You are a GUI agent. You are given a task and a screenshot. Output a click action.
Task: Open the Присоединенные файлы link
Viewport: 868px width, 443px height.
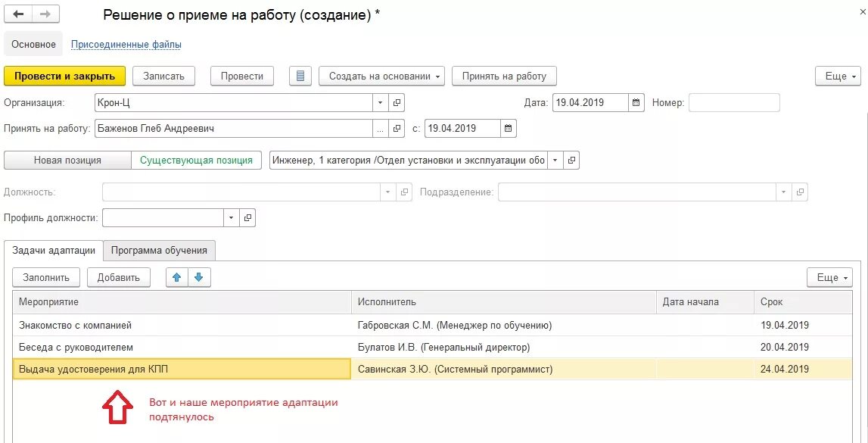pos(126,44)
